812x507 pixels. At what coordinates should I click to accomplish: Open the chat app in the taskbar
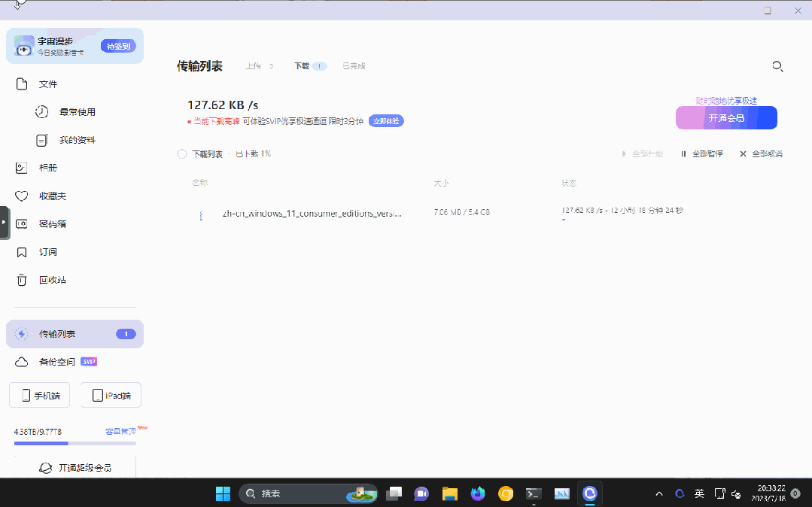[421, 493]
